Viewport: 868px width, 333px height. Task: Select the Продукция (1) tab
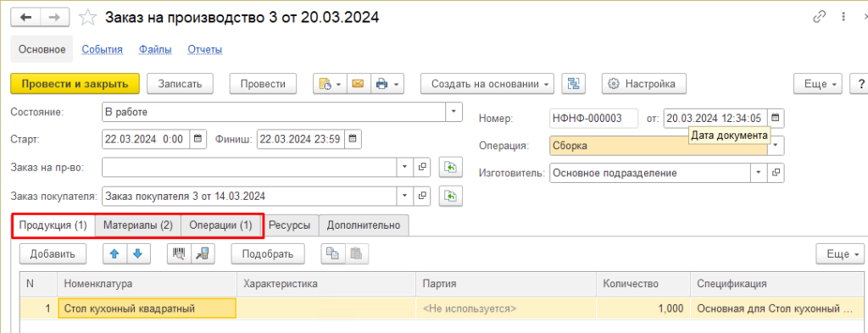(x=53, y=225)
